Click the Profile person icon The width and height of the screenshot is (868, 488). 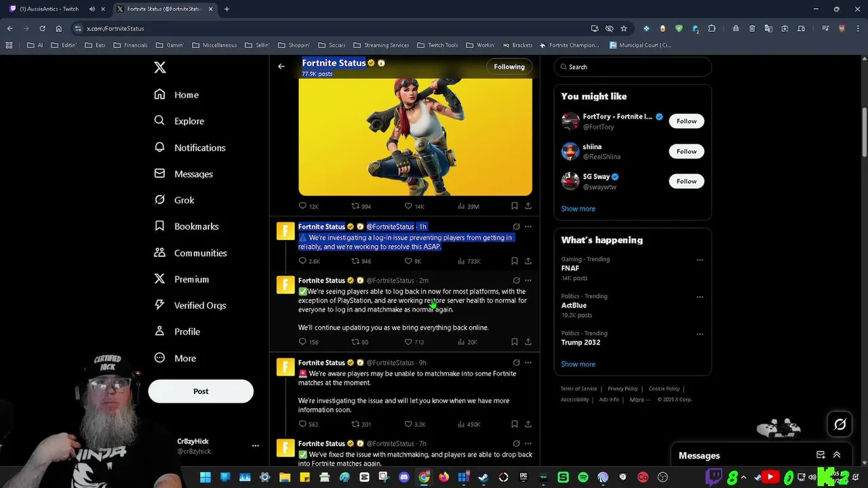[x=159, y=331]
